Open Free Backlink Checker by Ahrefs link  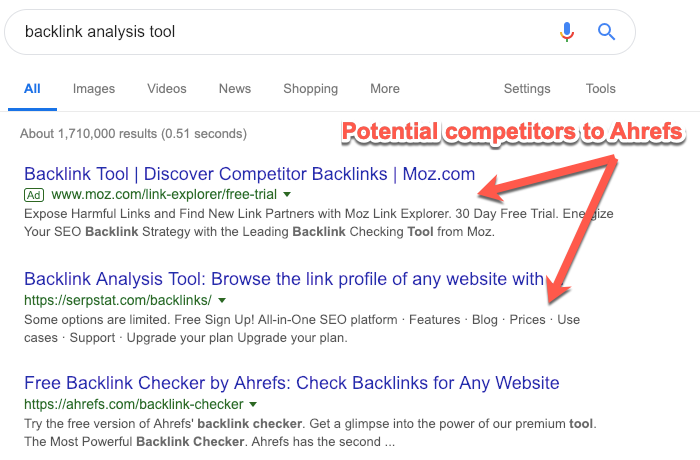[291, 383]
